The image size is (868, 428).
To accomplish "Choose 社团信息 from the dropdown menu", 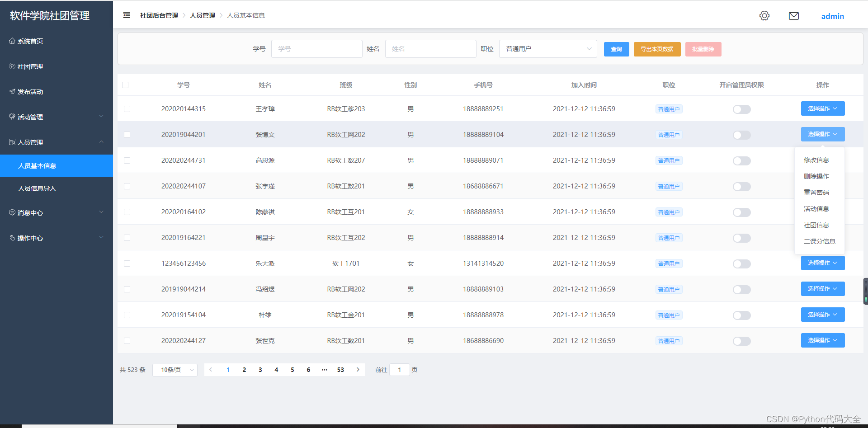I will (819, 225).
